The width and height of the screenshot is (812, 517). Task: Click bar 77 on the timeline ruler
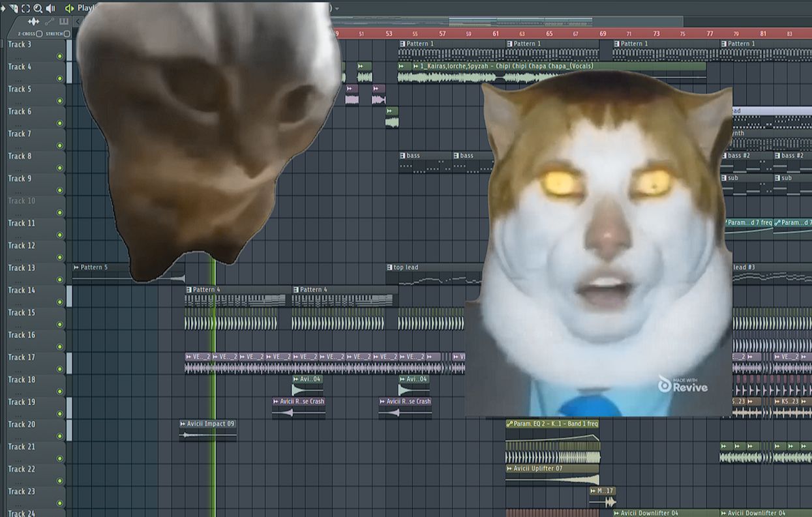pos(710,33)
